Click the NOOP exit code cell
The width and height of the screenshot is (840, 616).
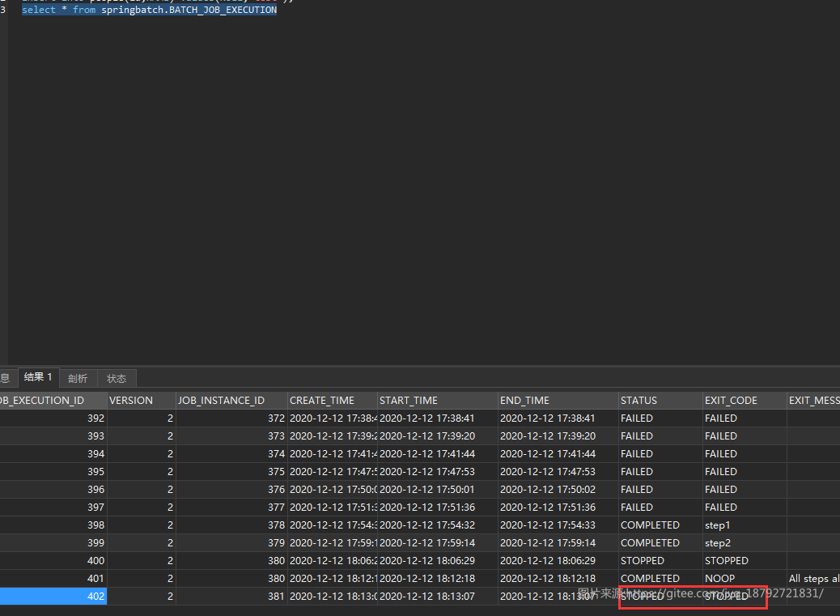[745, 579]
